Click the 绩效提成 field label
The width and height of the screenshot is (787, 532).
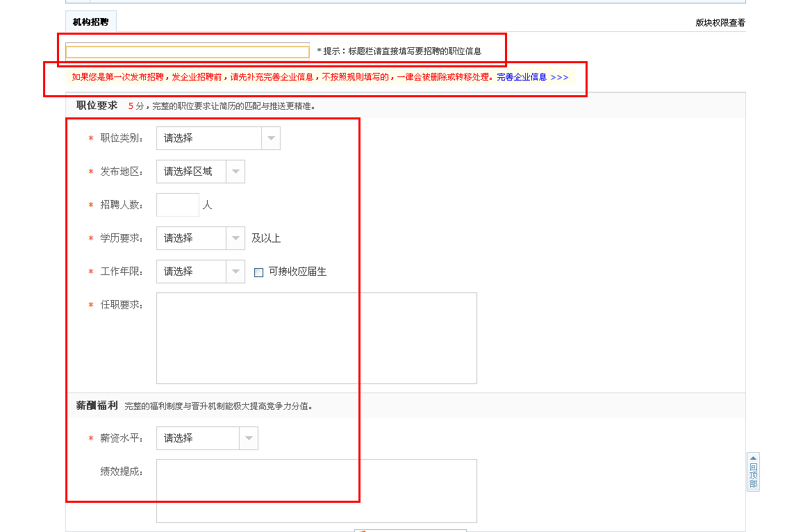click(x=122, y=472)
